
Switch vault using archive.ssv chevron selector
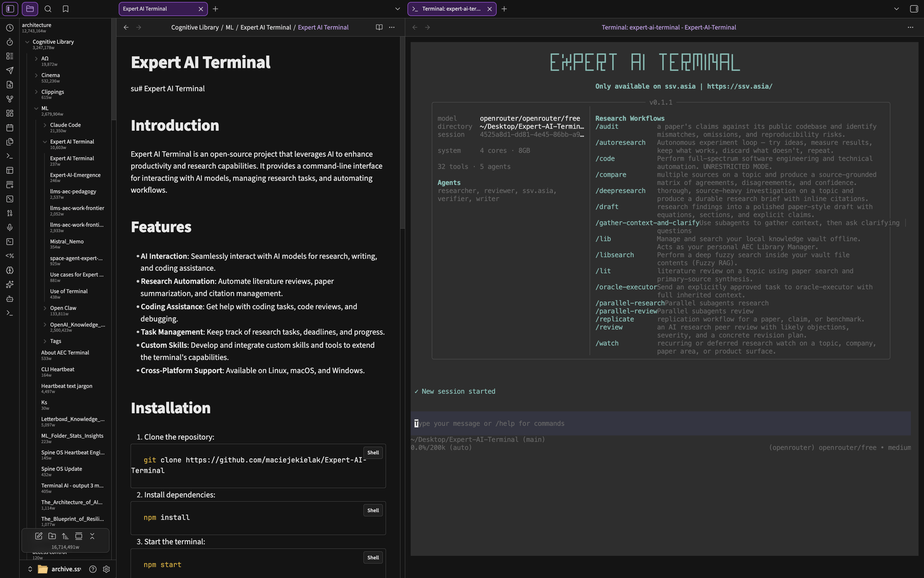(x=30, y=569)
